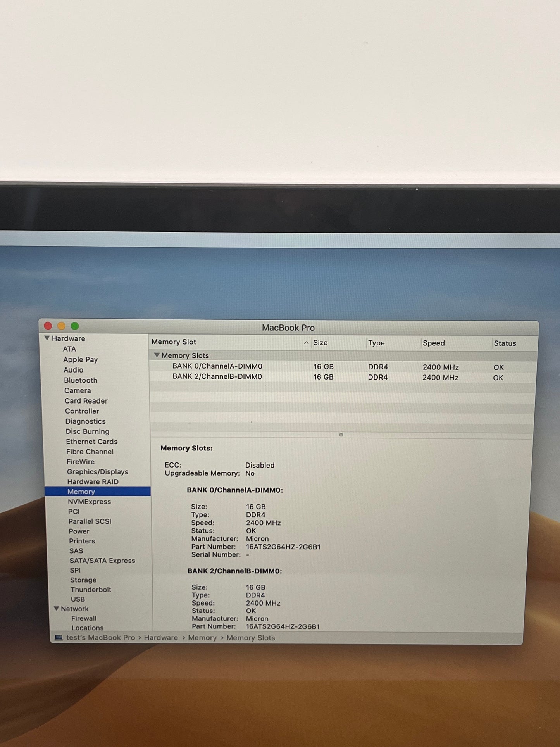
Task: Select Card Reader in the sidebar
Action: click(x=86, y=401)
